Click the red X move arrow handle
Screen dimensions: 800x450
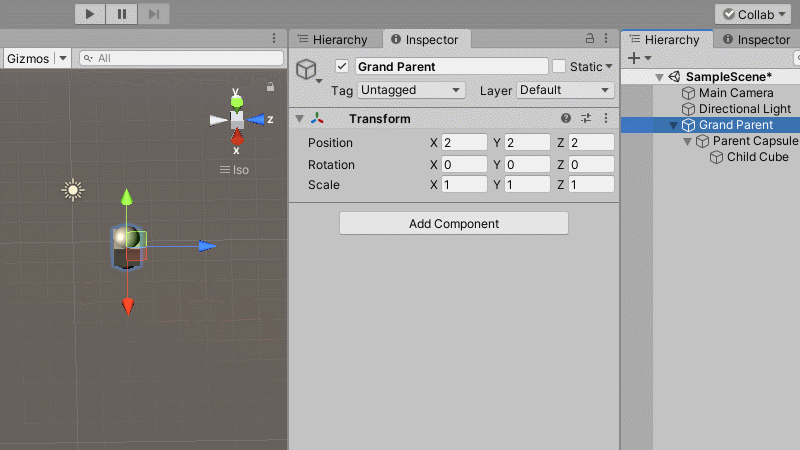coord(128,307)
